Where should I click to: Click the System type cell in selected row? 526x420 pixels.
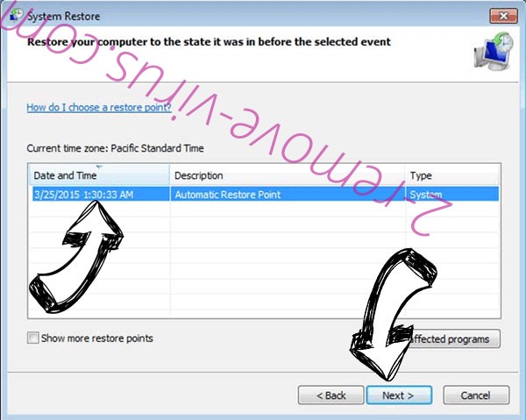[x=426, y=195]
